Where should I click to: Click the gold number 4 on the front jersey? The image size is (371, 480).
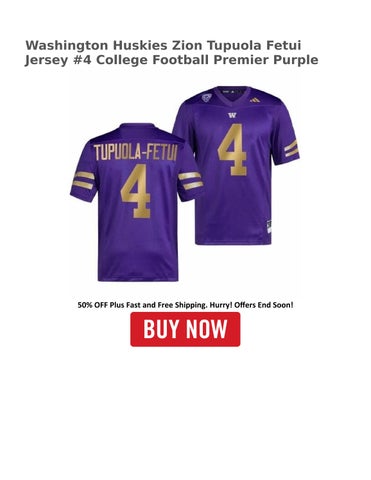click(x=233, y=149)
